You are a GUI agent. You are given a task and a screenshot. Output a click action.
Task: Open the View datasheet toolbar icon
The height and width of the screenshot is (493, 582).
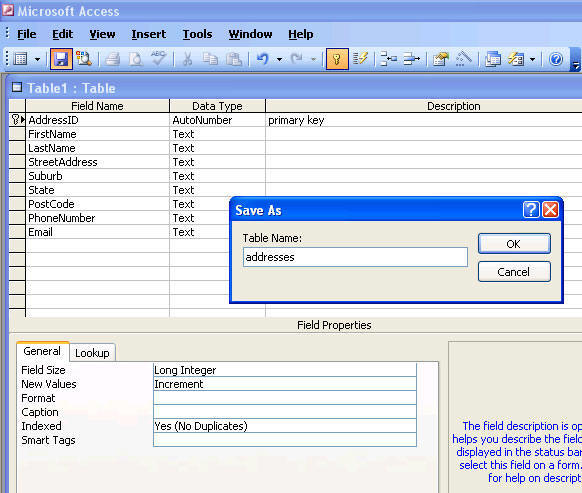tap(20, 59)
